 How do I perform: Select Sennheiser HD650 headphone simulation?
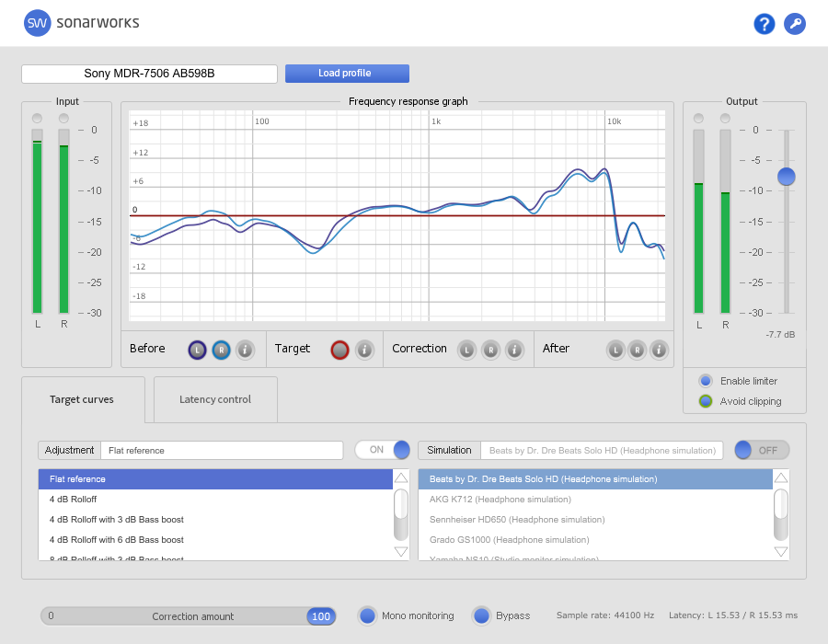(x=595, y=520)
